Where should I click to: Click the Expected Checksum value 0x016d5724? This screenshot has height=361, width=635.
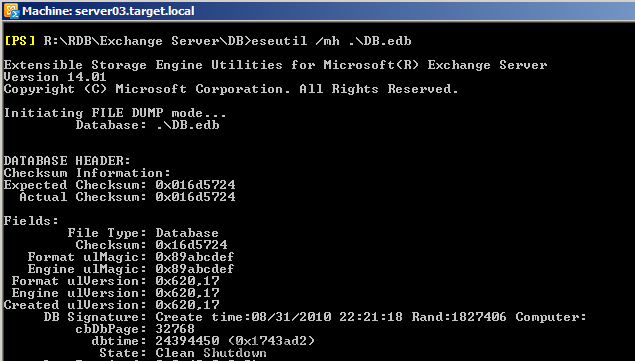(195, 185)
